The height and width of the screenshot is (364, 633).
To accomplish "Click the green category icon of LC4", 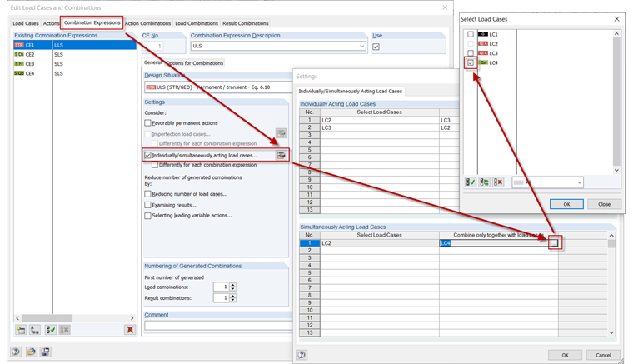I will [x=483, y=62].
